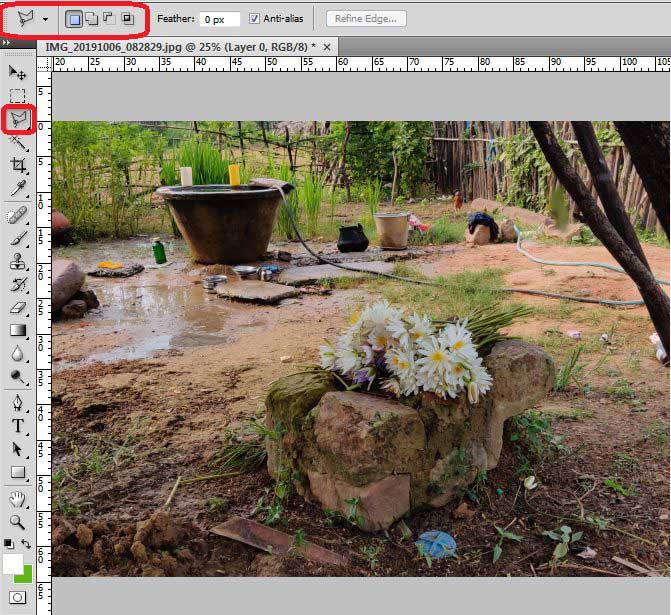Select the Clone Stamp tool
Screen dimensions: 671x615
(x=18, y=261)
